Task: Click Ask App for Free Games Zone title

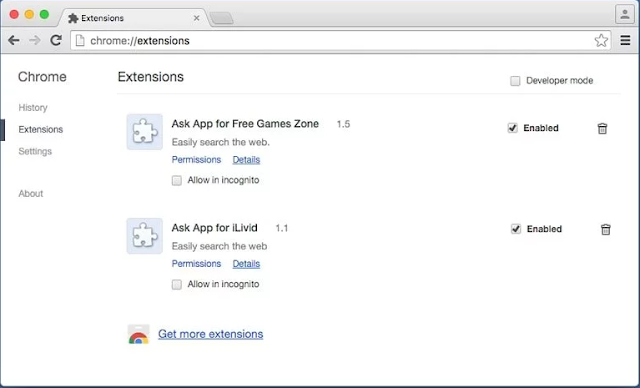Action: click(x=245, y=124)
